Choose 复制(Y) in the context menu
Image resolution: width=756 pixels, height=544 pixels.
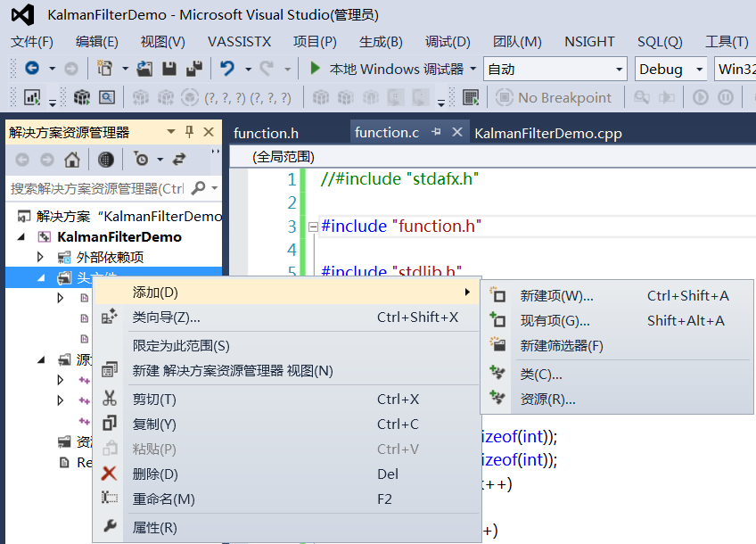[287, 424]
